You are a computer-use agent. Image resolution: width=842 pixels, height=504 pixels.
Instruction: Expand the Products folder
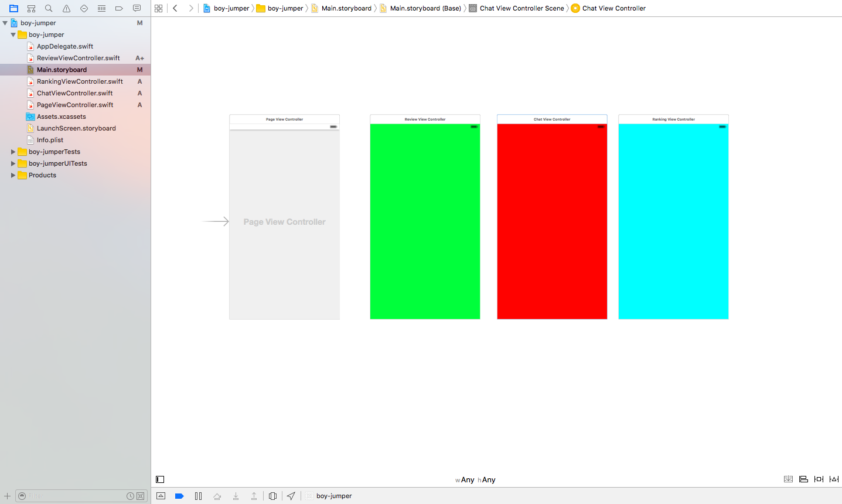(x=13, y=175)
